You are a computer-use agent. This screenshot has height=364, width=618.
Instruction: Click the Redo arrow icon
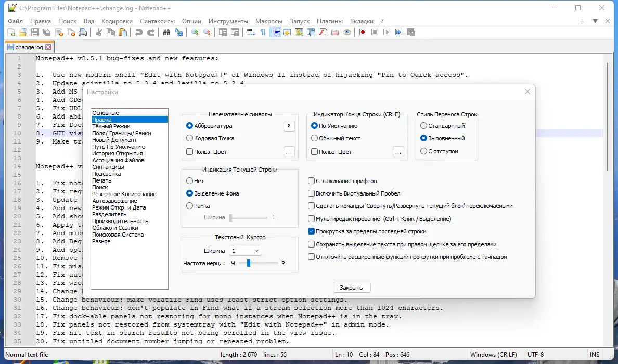click(x=151, y=32)
